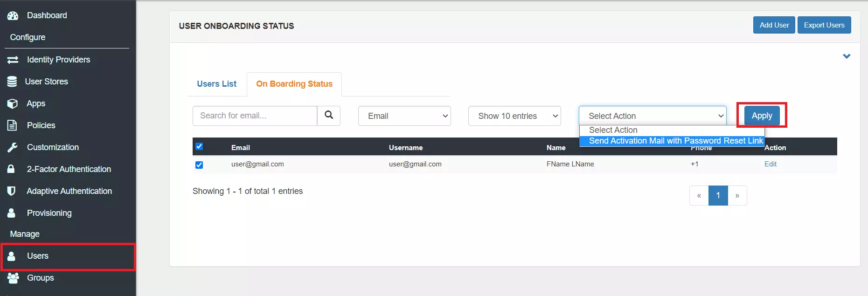Click the Users person icon

point(12,256)
